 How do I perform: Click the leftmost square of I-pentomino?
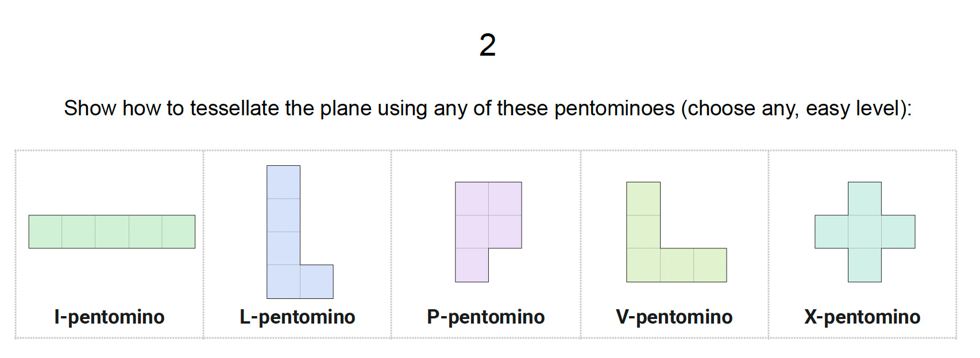pyautogui.click(x=45, y=232)
